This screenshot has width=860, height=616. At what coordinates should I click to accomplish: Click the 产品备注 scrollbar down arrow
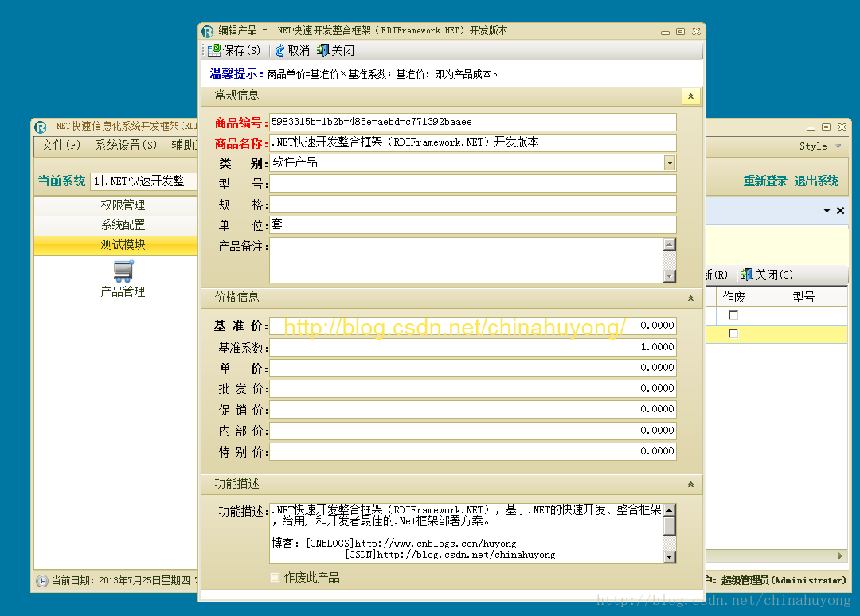pyautogui.click(x=670, y=276)
